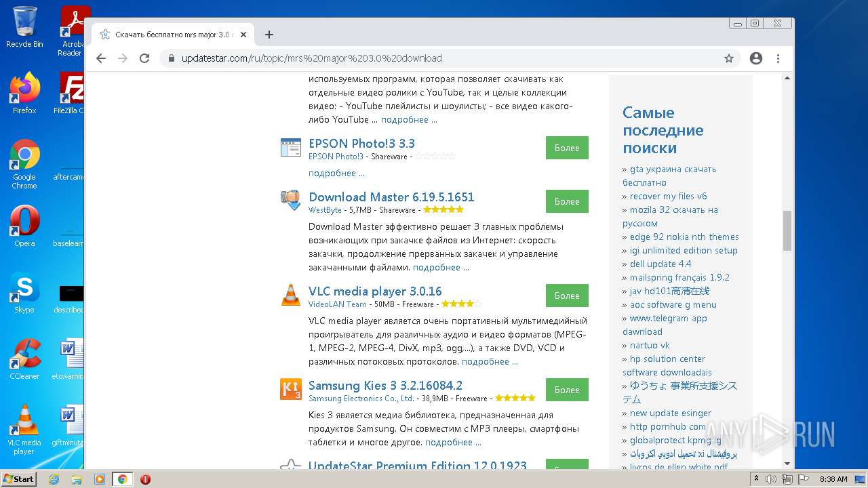
Task: Click the VLC media player star rating
Action: click(461, 304)
